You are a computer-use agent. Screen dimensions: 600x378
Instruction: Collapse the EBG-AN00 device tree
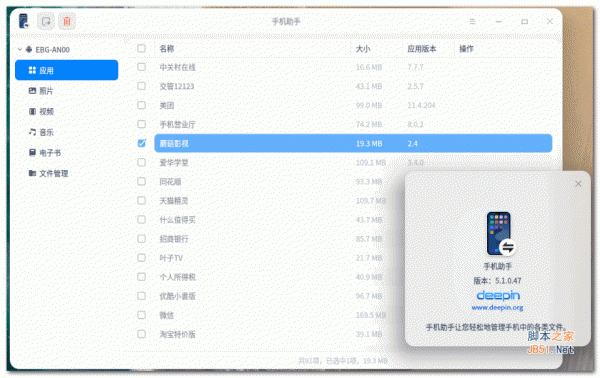[x=20, y=49]
